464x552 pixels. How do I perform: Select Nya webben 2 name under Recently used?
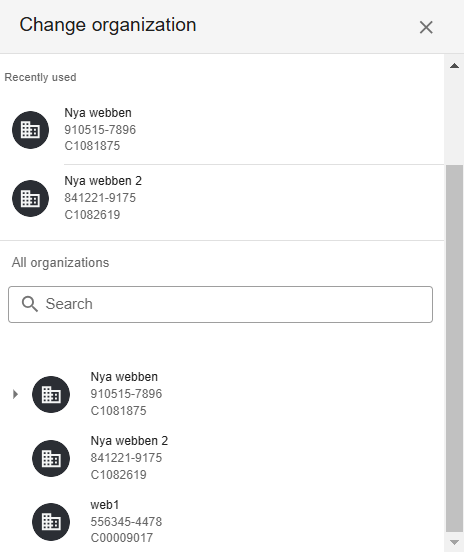pyautogui.click(x=103, y=181)
